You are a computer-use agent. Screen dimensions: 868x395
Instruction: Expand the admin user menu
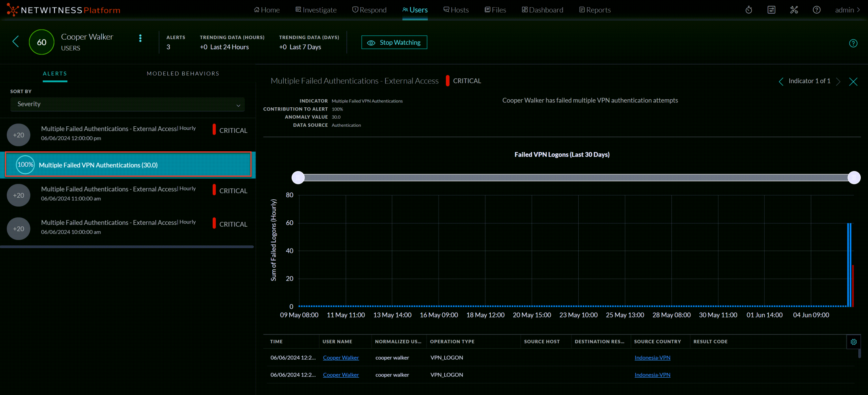(847, 9)
